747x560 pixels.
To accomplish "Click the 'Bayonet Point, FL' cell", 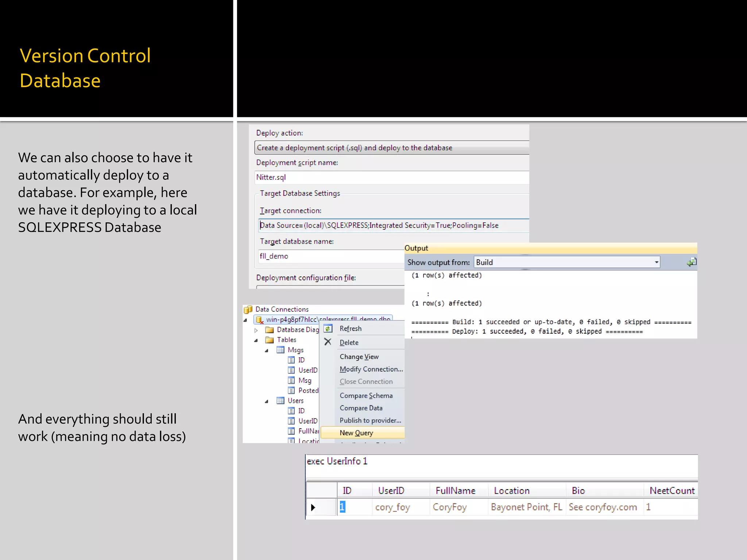I will click(x=527, y=507).
